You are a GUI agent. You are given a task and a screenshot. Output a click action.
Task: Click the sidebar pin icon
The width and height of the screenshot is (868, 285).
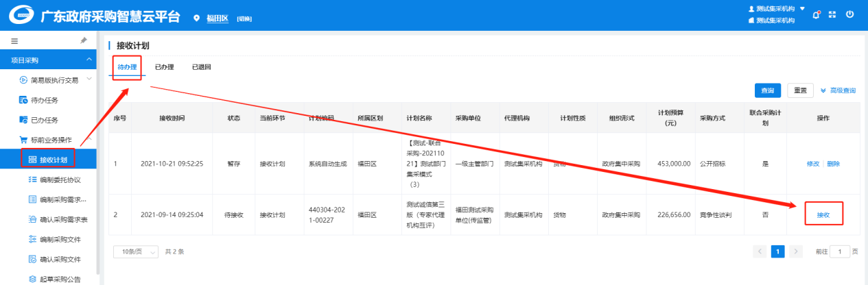[84, 41]
